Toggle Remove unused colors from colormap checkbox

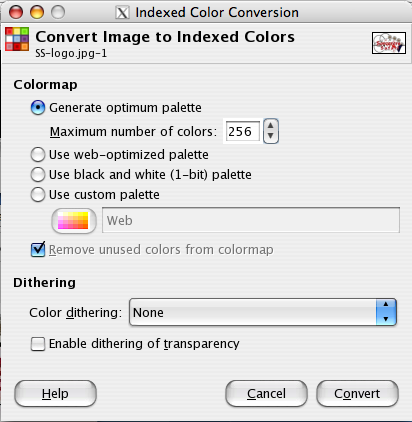click(x=38, y=250)
